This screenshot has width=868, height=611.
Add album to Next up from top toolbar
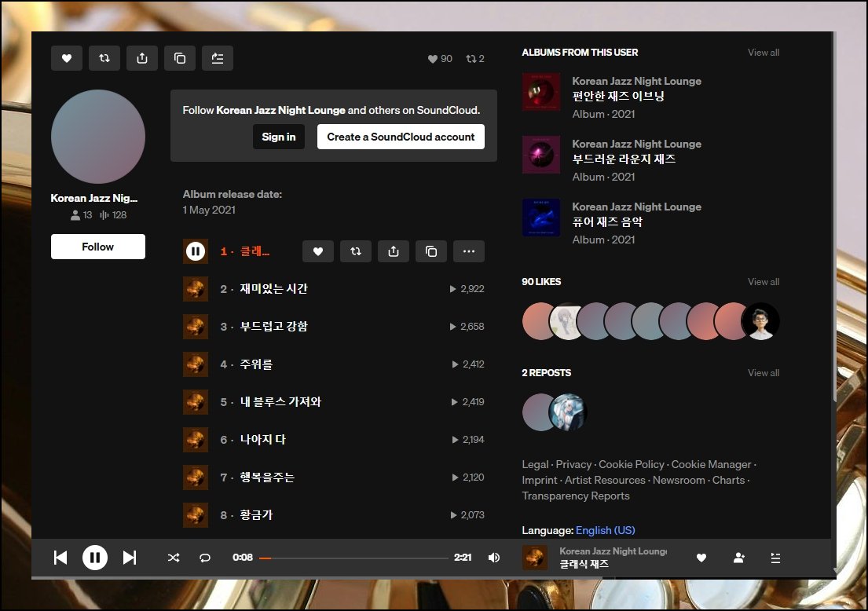click(217, 58)
